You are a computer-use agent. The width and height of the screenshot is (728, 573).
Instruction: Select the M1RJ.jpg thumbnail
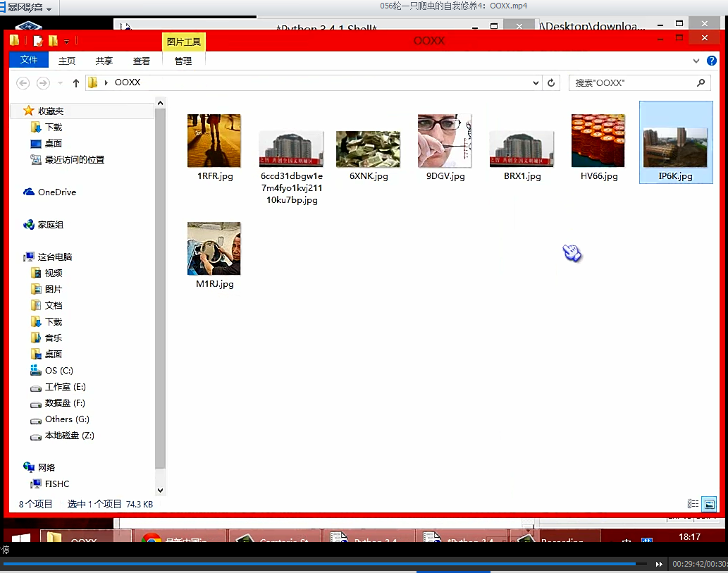pyautogui.click(x=214, y=249)
